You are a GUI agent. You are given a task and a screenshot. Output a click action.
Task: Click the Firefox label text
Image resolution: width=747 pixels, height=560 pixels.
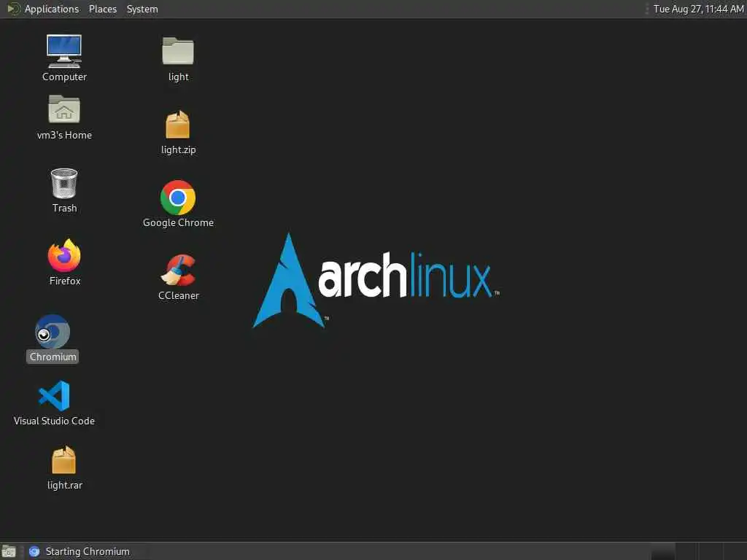[x=65, y=281]
